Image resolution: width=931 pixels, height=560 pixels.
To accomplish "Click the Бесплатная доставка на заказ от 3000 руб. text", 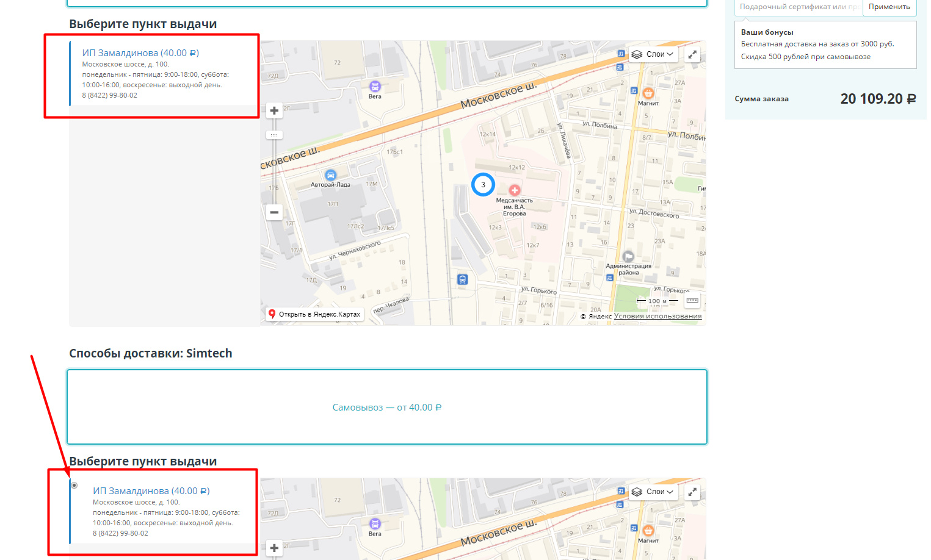I will pos(817,44).
